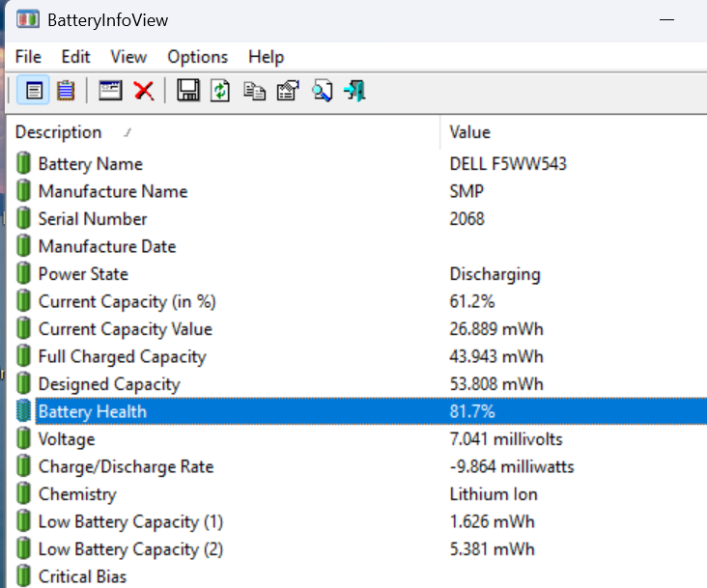Click the 26.889 mWh value
707x588 pixels.
pyautogui.click(x=496, y=329)
